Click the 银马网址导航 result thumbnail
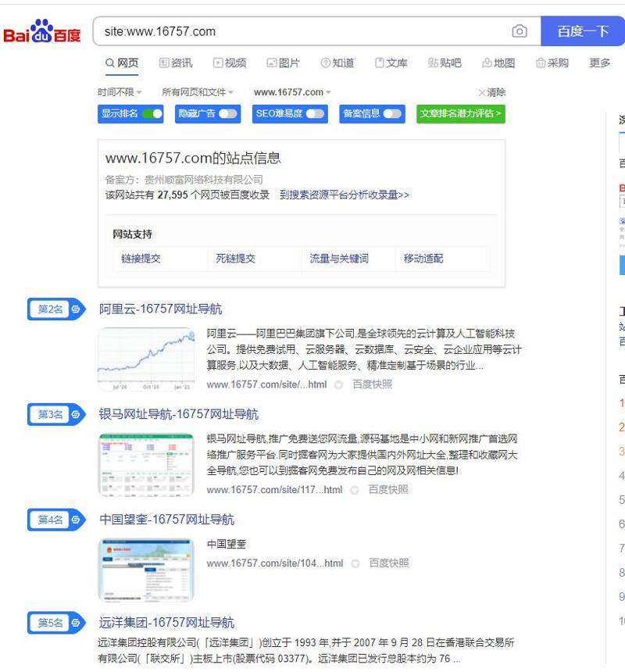 tap(146, 465)
